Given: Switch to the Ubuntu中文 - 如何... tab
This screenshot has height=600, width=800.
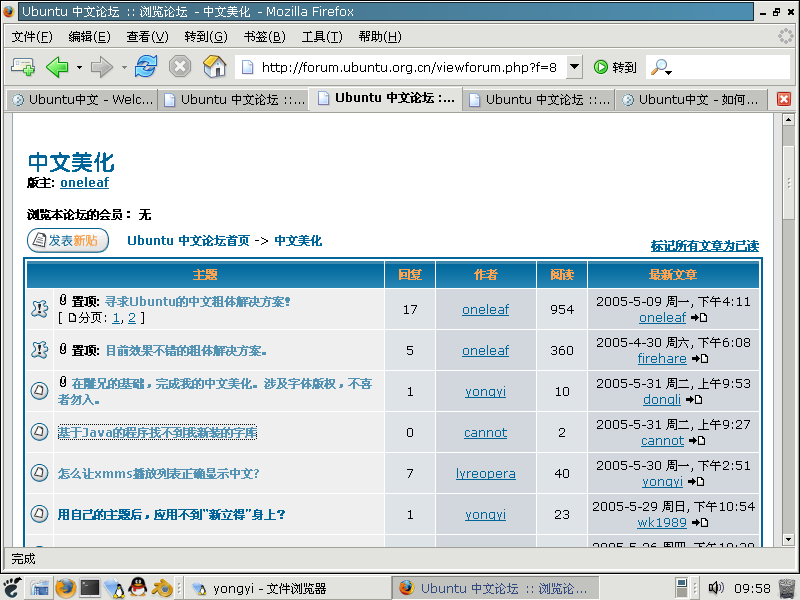Looking at the screenshot, I should click(x=691, y=99).
